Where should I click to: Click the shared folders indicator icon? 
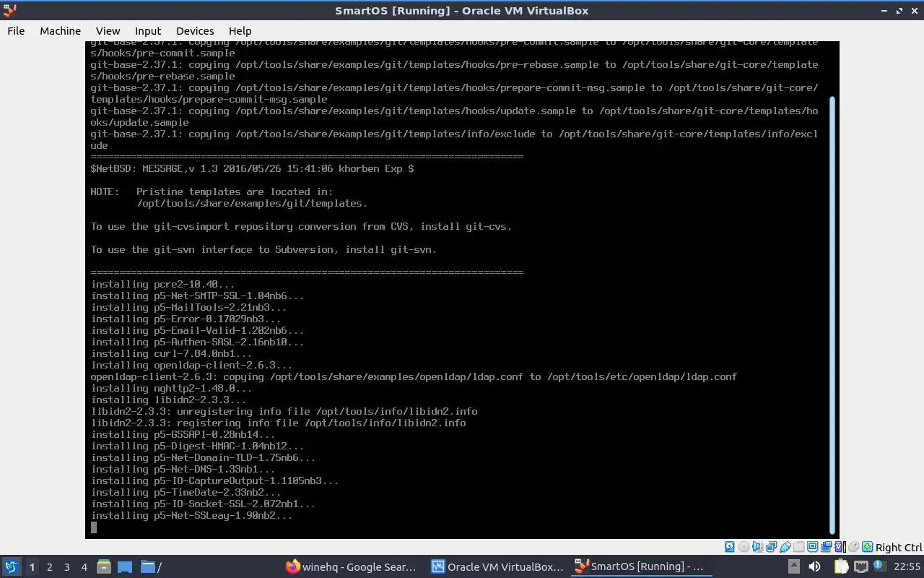798,547
